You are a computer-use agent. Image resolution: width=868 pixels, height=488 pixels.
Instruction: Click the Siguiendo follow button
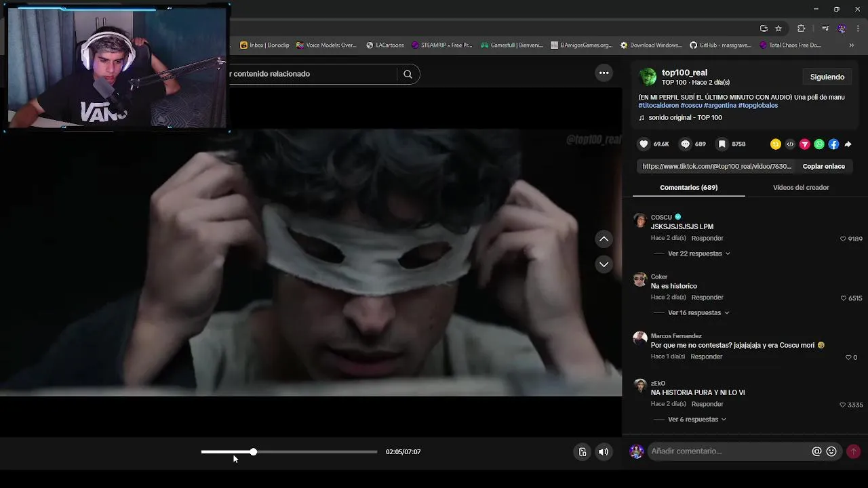(827, 77)
